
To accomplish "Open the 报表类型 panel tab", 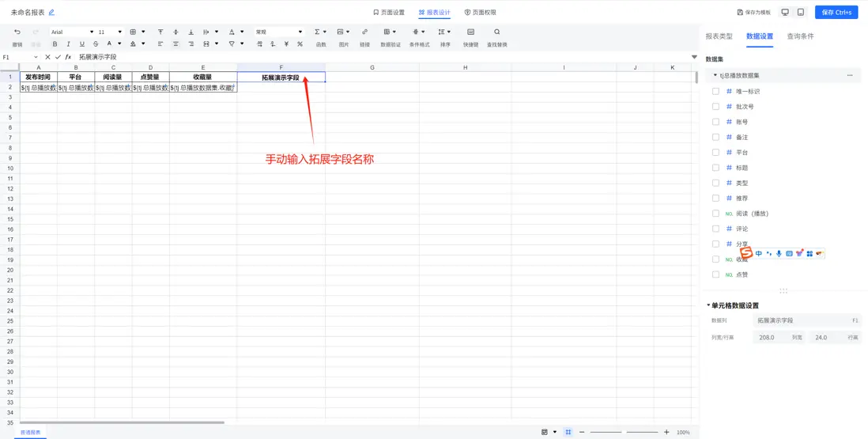I will click(719, 36).
